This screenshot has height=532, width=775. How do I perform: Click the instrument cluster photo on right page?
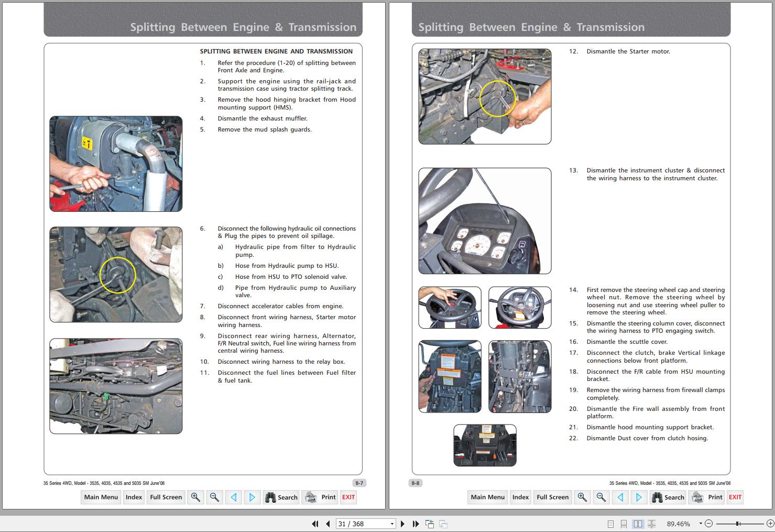coord(485,221)
